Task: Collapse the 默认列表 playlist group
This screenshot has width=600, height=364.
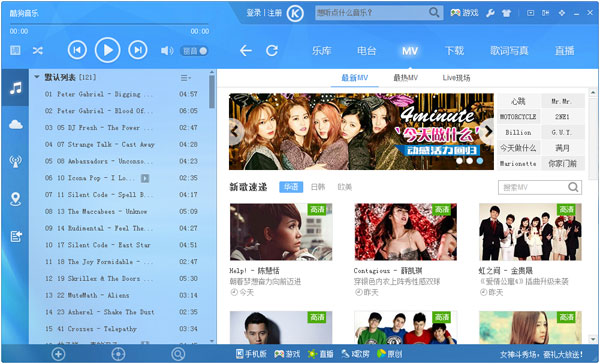Action: click(x=37, y=77)
